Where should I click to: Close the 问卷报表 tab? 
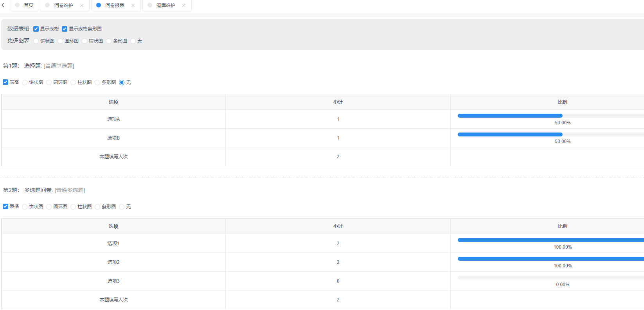point(133,5)
